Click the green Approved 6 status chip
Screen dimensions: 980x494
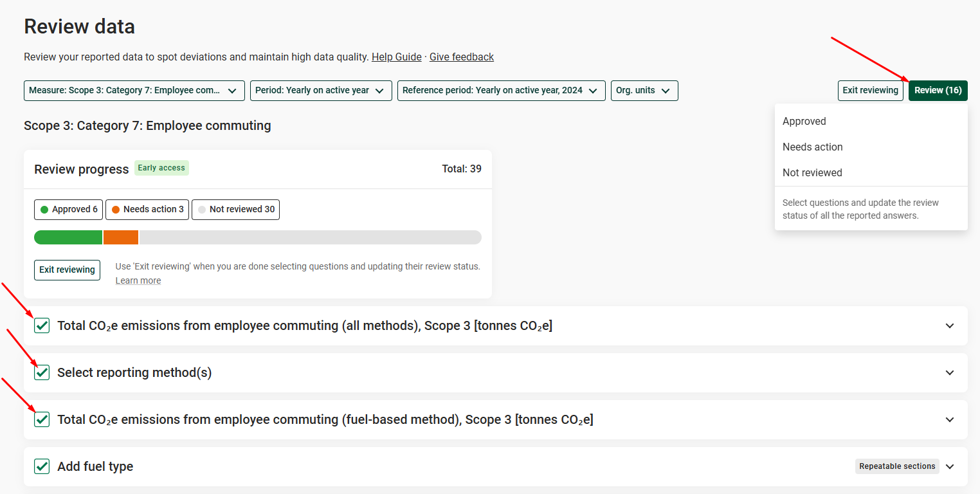[69, 210]
